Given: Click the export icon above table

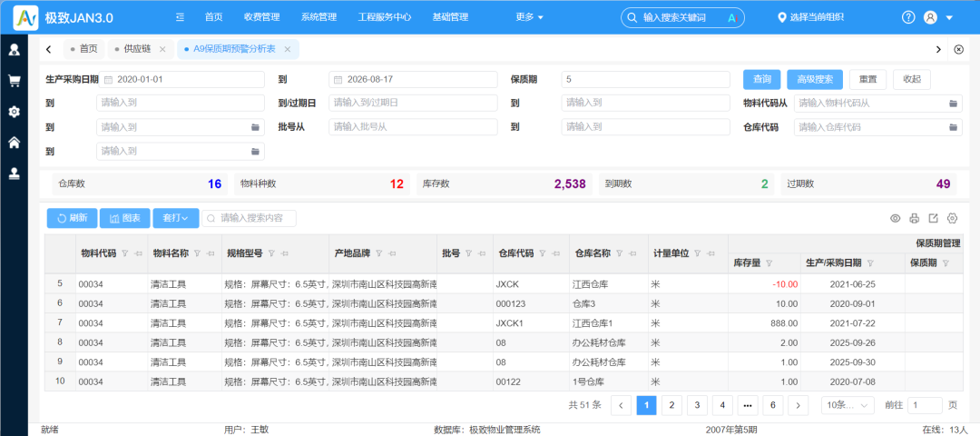Looking at the screenshot, I should click(x=933, y=218).
